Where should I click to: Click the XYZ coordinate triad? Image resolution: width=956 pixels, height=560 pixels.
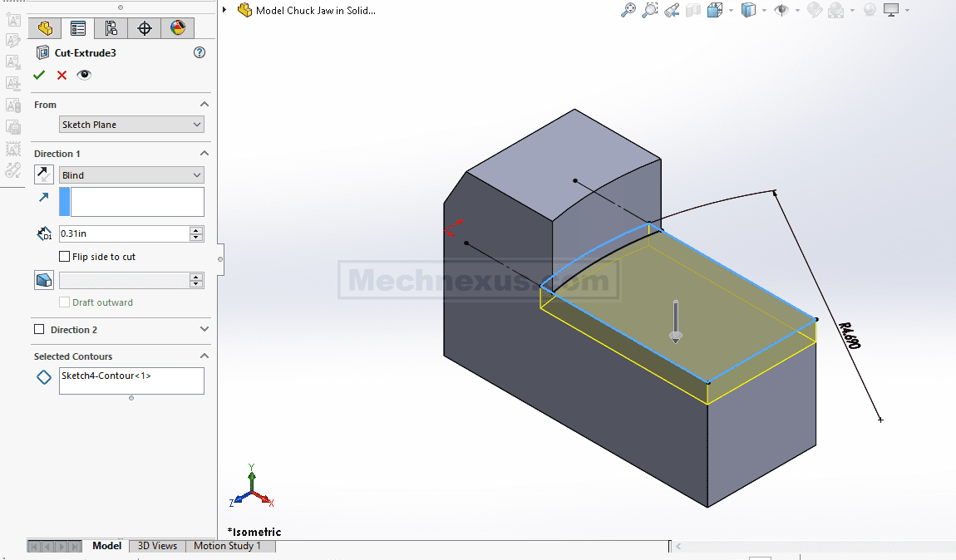252,487
